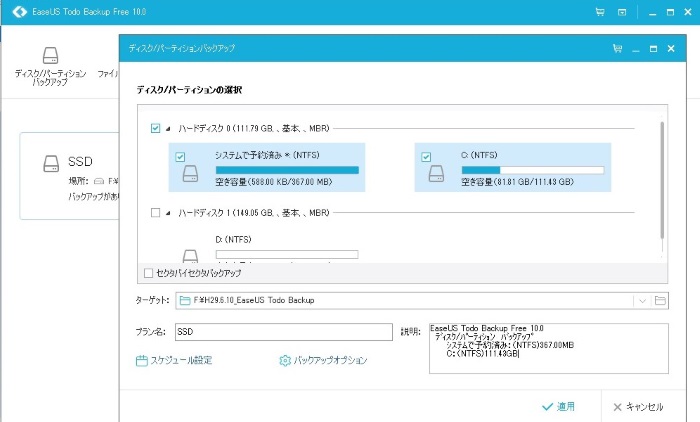This screenshot has width=700, height=422.
Task: Select Disk/Partition Backup label in main toolbar
Action: coord(50,78)
